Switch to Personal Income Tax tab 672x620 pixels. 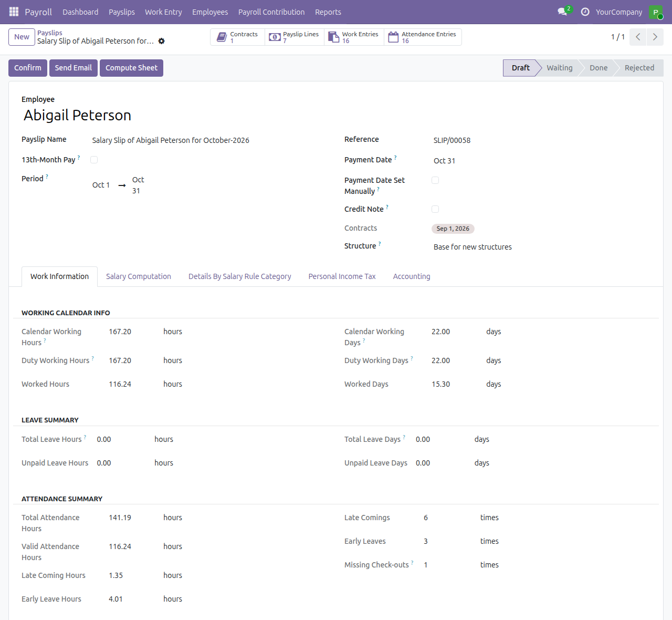click(342, 276)
